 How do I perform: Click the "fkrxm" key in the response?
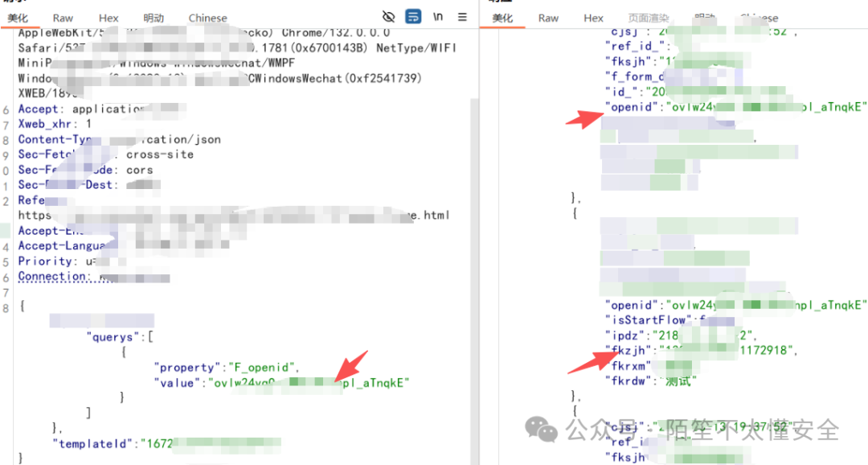pos(628,366)
